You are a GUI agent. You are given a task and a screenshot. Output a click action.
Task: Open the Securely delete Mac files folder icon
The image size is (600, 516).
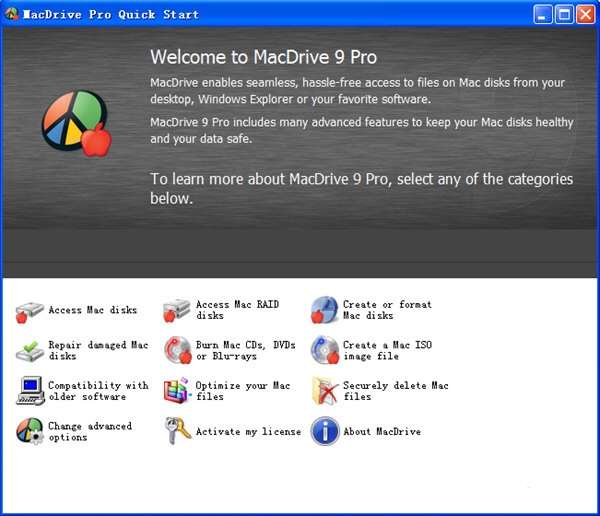325,390
